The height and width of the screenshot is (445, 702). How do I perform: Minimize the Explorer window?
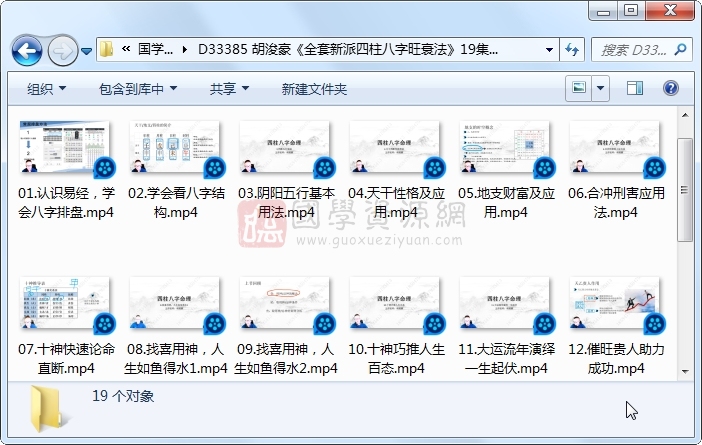click(603, 11)
